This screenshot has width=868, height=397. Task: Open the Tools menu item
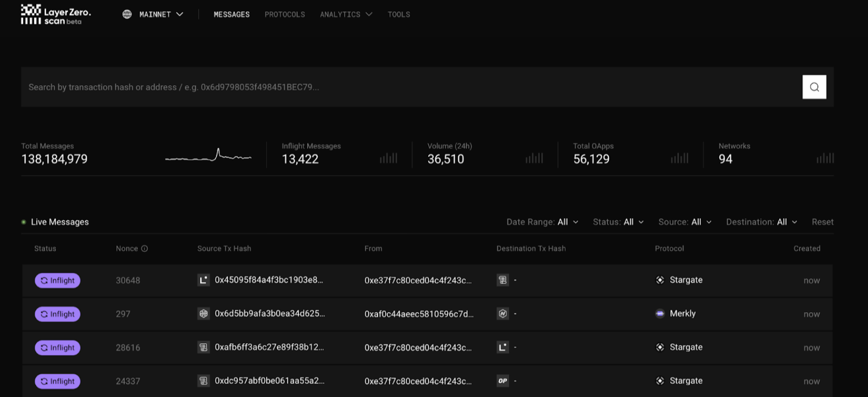click(399, 15)
